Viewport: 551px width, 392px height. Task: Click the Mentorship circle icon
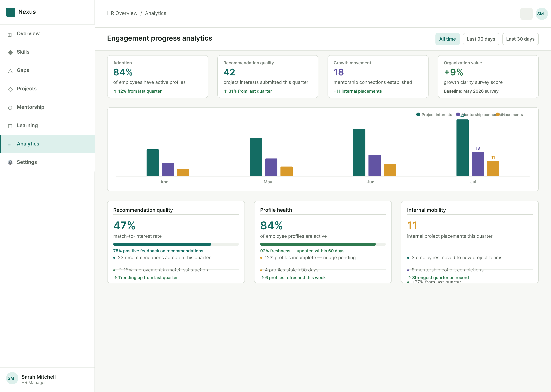[x=10, y=108]
